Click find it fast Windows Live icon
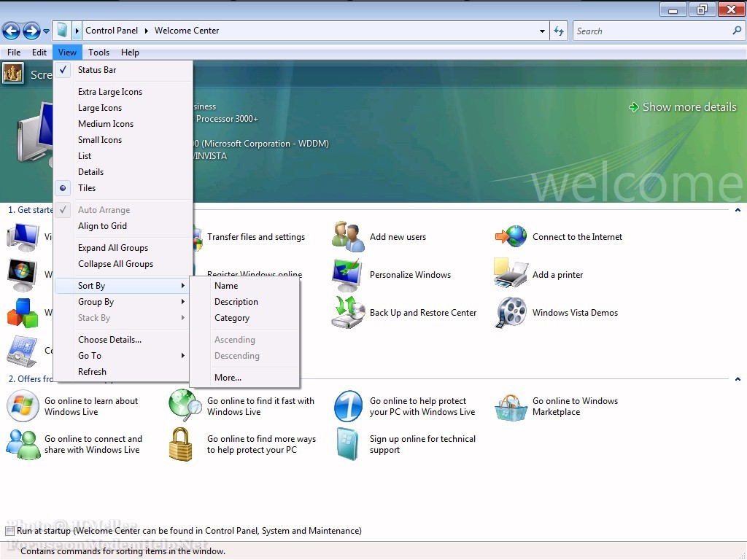This screenshot has width=747, height=560. 185,405
